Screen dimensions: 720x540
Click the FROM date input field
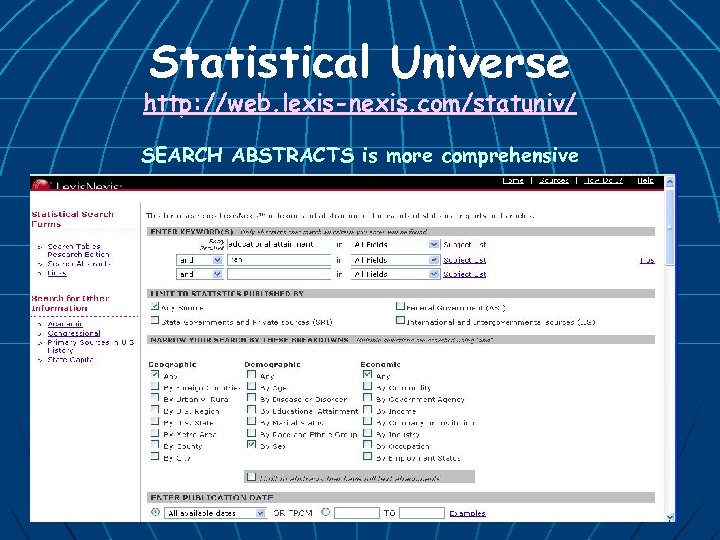(357, 513)
